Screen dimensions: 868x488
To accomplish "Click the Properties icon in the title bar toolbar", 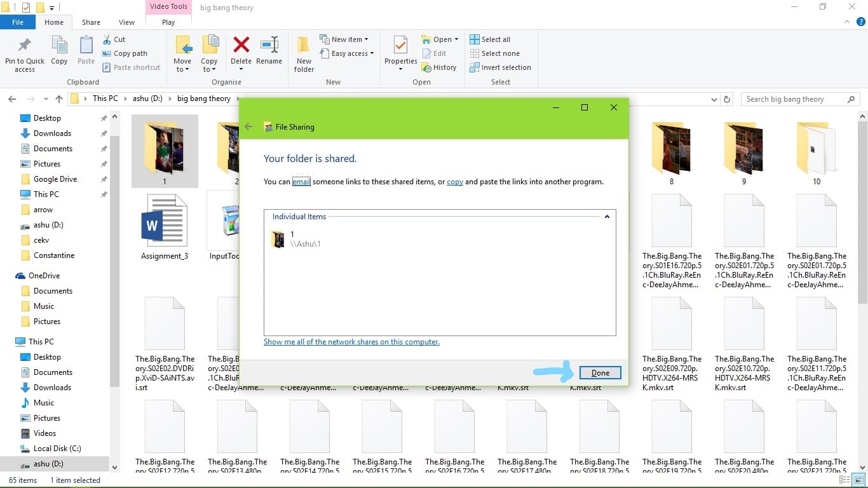I will pos(26,8).
